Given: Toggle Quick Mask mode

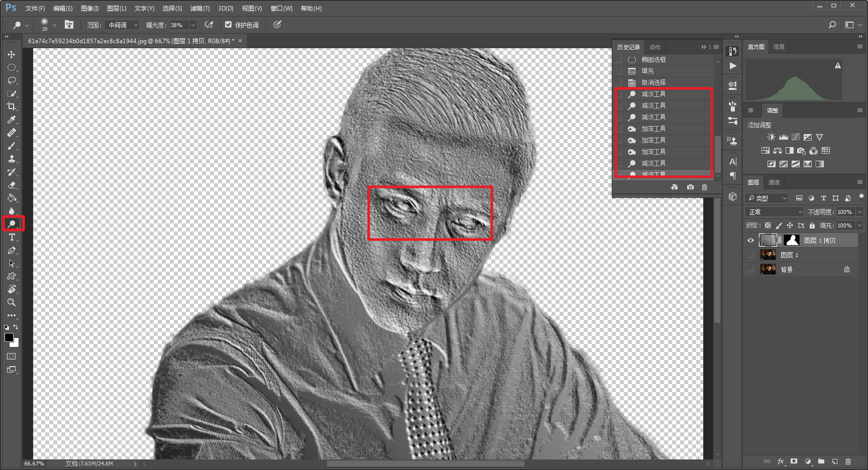Looking at the screenshot, I should tap(11, 357).
